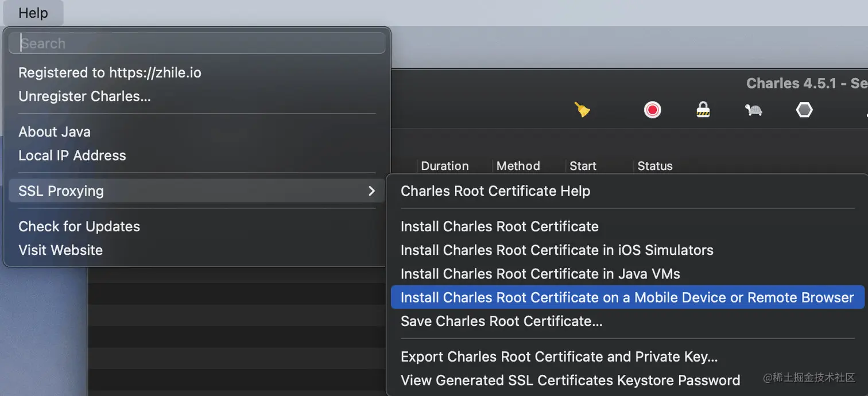This screenshot has width=868, height=396.
Task: Choose Check for Updates menu item
Action: point(79,227)
